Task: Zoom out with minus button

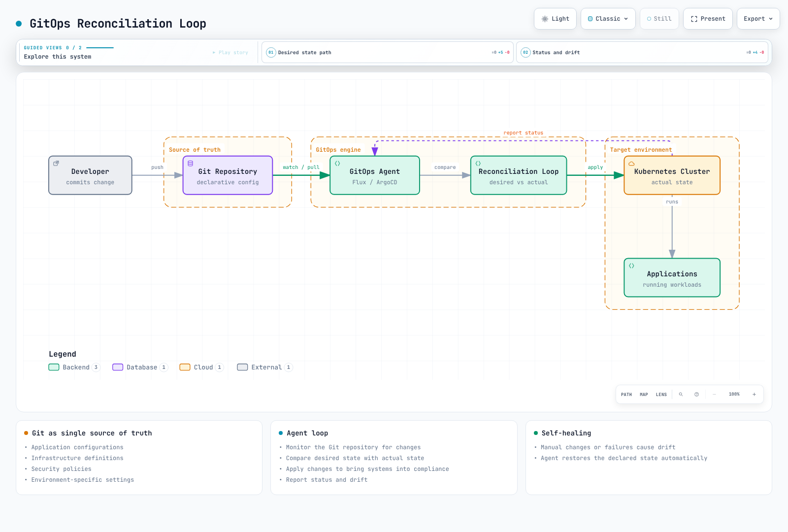Action: (x=714, y=395)
